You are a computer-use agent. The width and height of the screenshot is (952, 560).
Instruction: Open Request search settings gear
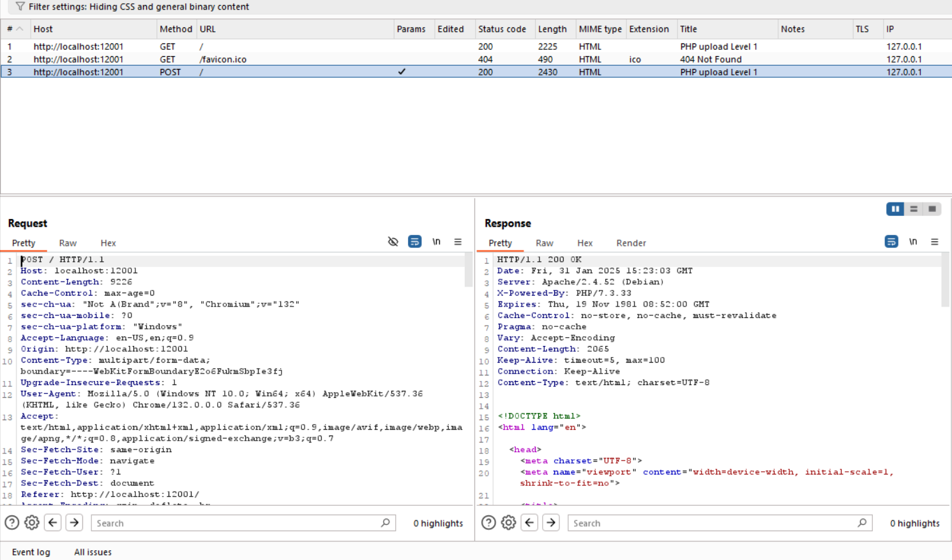[x=31, y=522]
